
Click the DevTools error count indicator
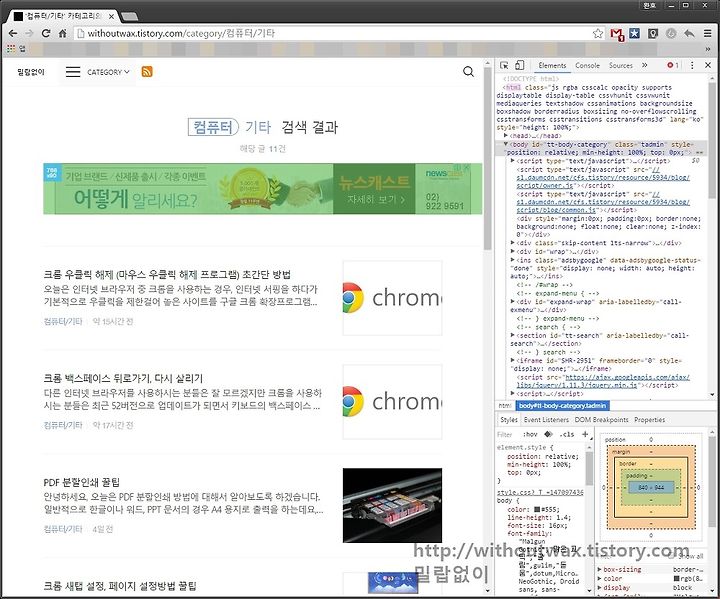coord(673,65)
